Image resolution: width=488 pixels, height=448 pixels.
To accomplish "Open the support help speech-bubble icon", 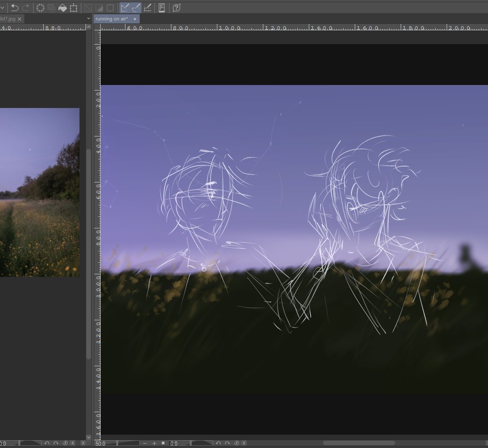I will [x=176, y=8].
